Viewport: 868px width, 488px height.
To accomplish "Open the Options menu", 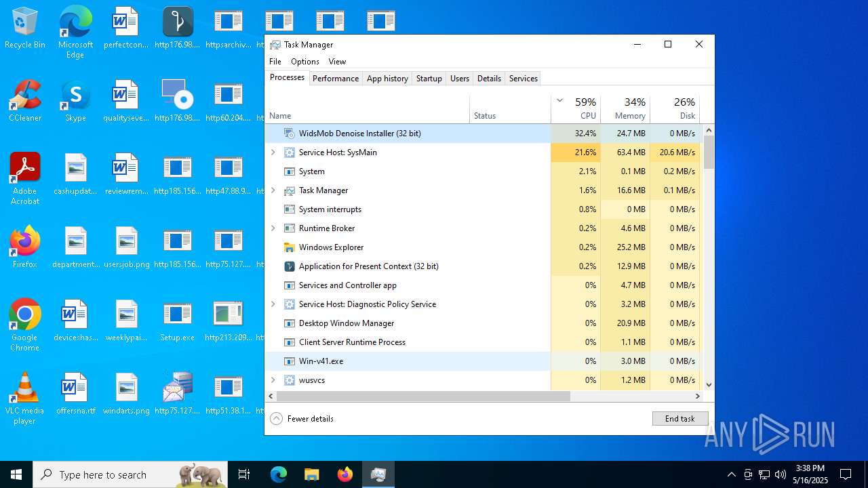I will click(305, 62).
